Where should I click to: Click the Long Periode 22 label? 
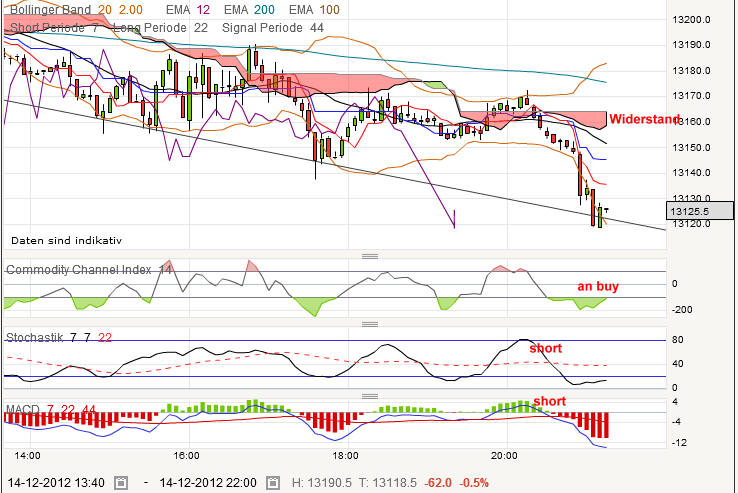160,28
